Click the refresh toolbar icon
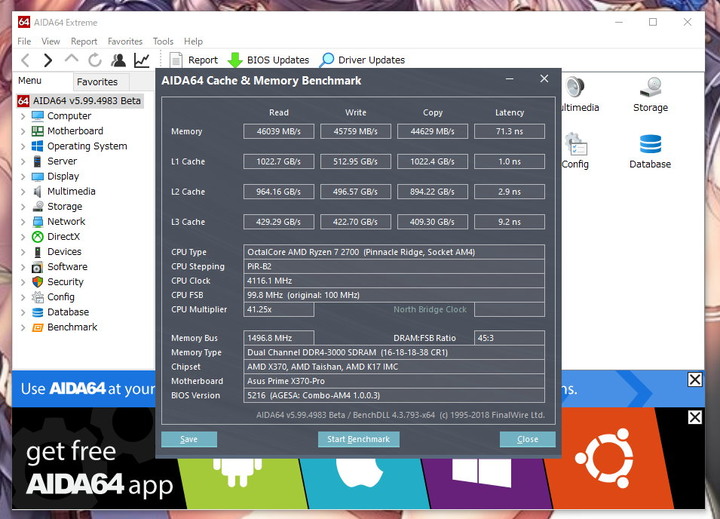This screenshot has width=720, height=519. tap(95, 60)
